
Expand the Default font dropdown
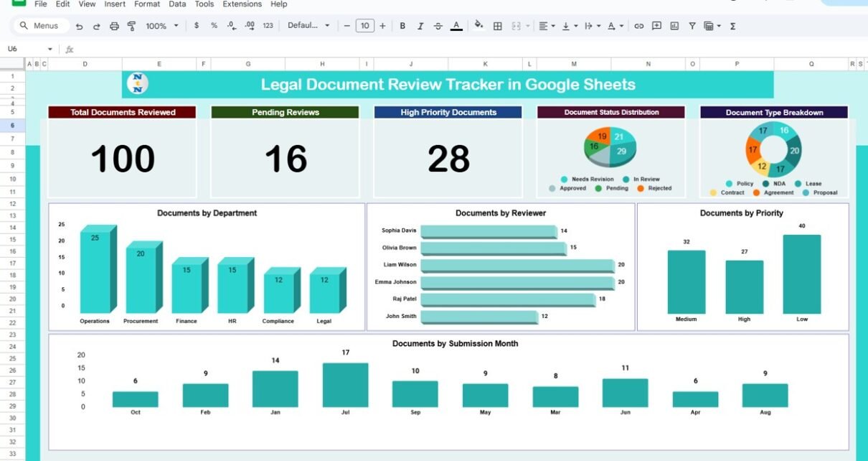(x=308, y=26)
